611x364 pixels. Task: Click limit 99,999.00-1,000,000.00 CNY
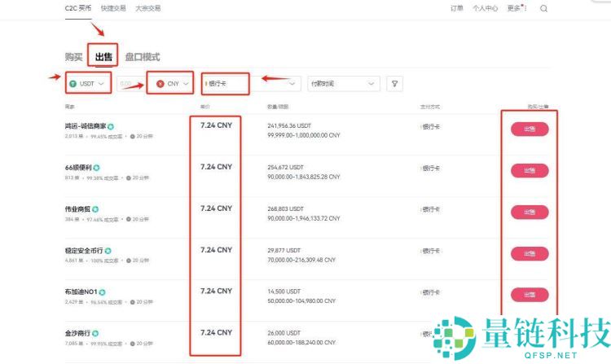(304, 135)
